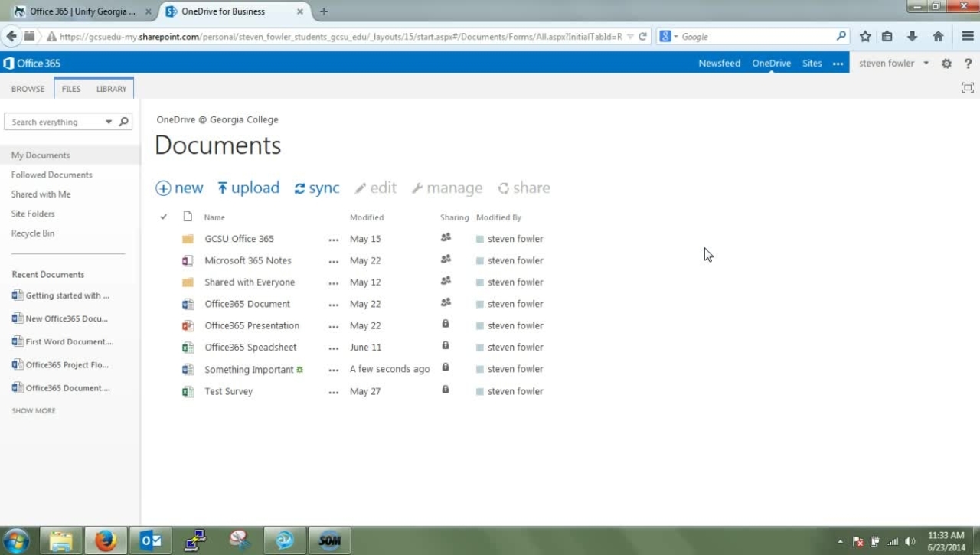Expand the steven fowler account dropdown
This screenshot has width=980, height=555.
(x=926, y=64)
